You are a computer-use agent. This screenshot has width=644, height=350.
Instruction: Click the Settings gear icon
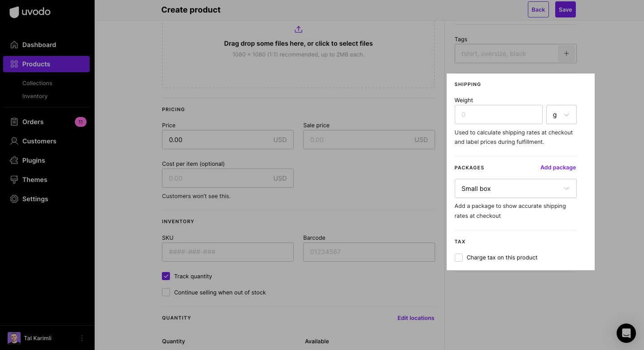pos(14,199)
